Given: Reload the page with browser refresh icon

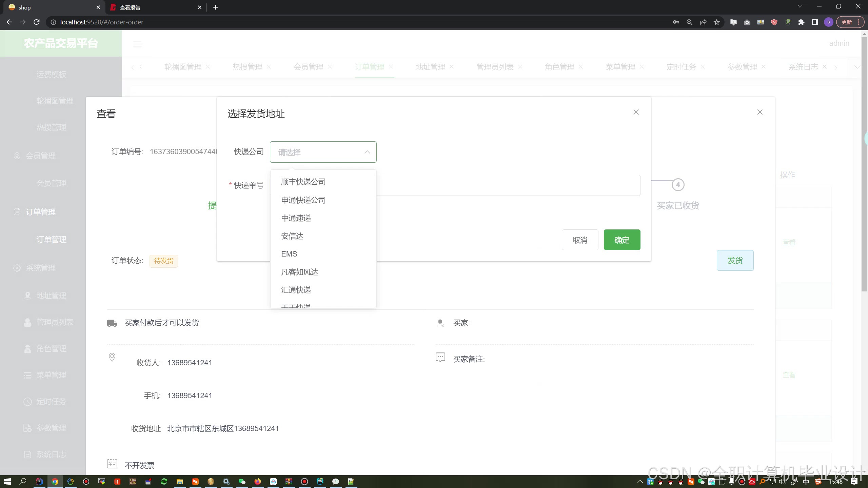Looking at the screenshot, I should pos(37,22).
